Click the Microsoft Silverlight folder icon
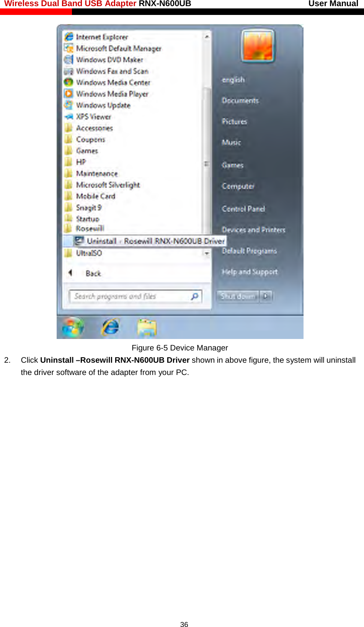364x627 pixels. [x=69, y=185]
